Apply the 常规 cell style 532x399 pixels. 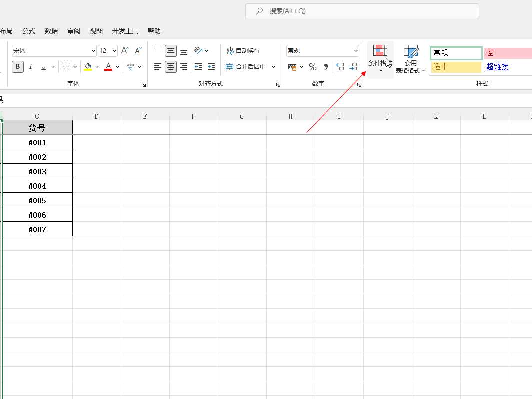(456, 53)
